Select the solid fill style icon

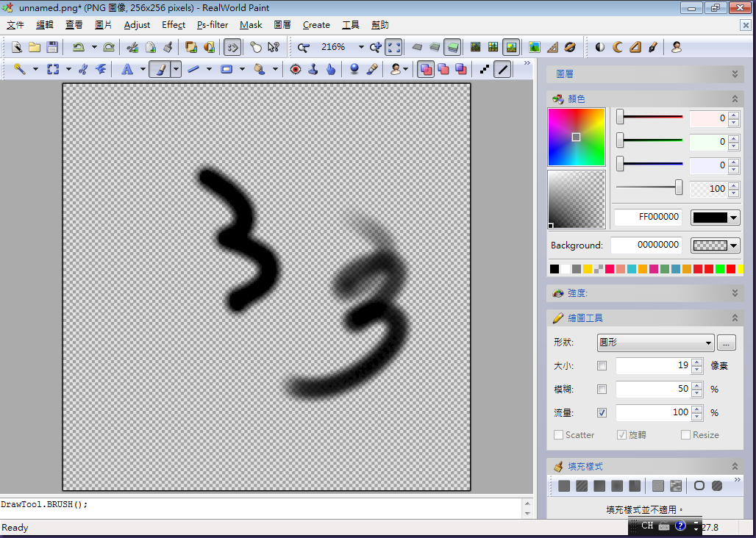click(x=563, y=486)
